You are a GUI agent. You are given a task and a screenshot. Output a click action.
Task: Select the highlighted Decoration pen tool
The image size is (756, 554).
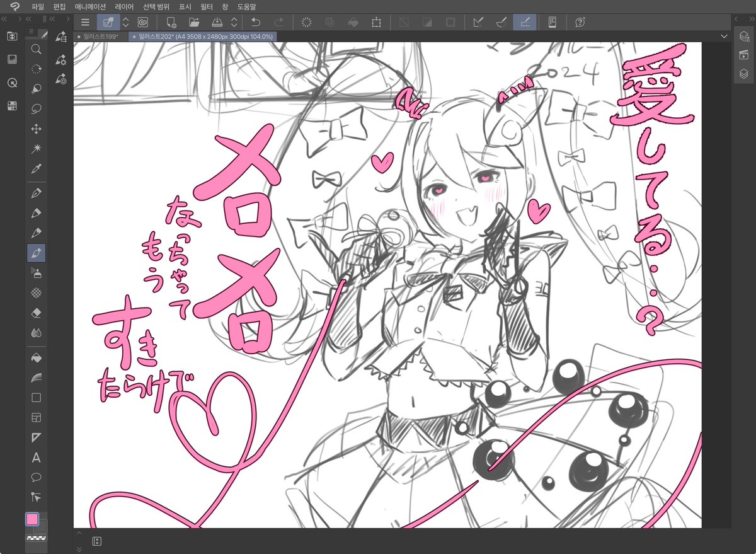tap(37, 253)
